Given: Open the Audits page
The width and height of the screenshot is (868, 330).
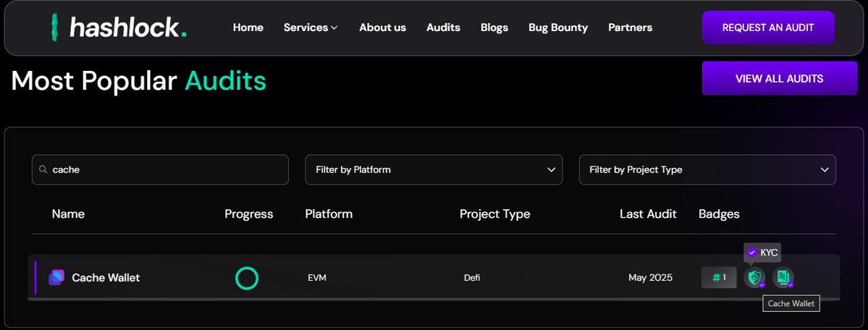Looking at the screenshot, I should click(443, 27).
